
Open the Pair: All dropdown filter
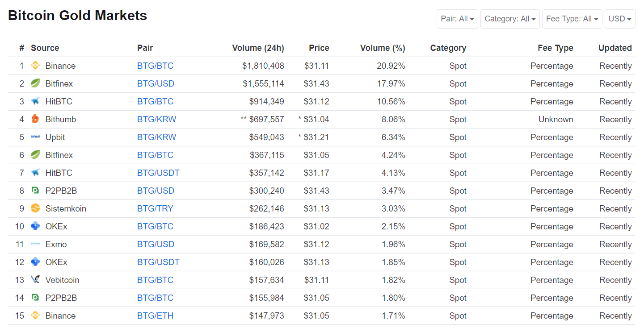[457, 19]
